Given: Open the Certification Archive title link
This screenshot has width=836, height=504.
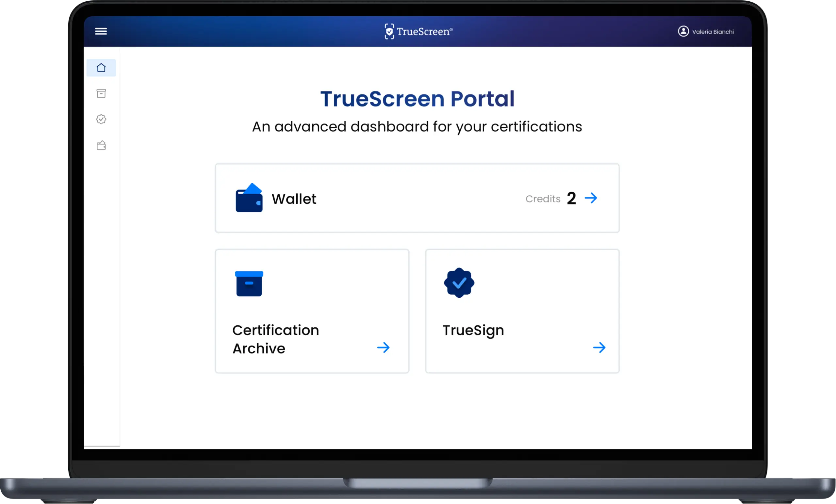Looking at the screenshot, I should tap(276, 339).
